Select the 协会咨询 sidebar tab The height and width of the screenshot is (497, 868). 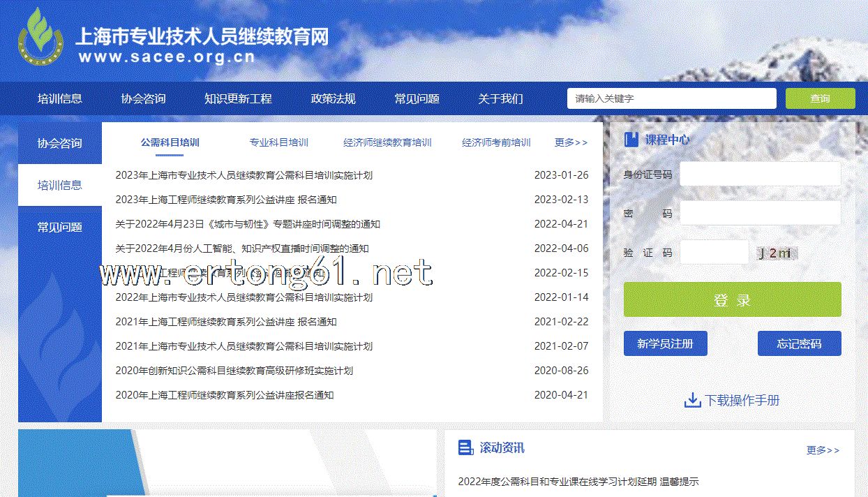click(x=60, y=143)
